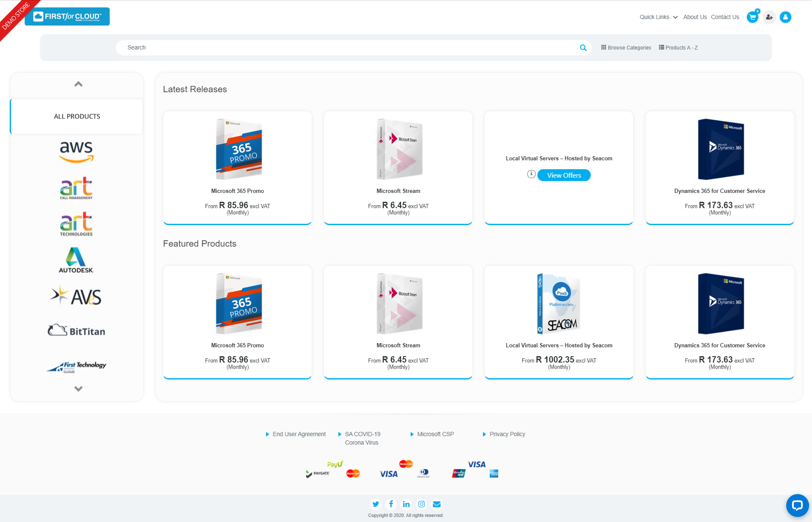This screenshot has width=812, height=522.
Task: Click the search magnifier icon
Action: pyautogui.click(x=583, y=48)
